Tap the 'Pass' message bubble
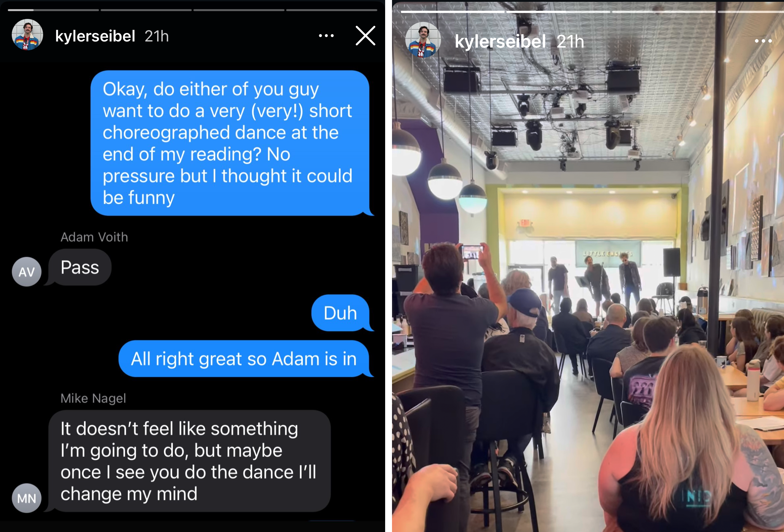Image resolution: width=784 pixels, height=532 pixels. 80,267
